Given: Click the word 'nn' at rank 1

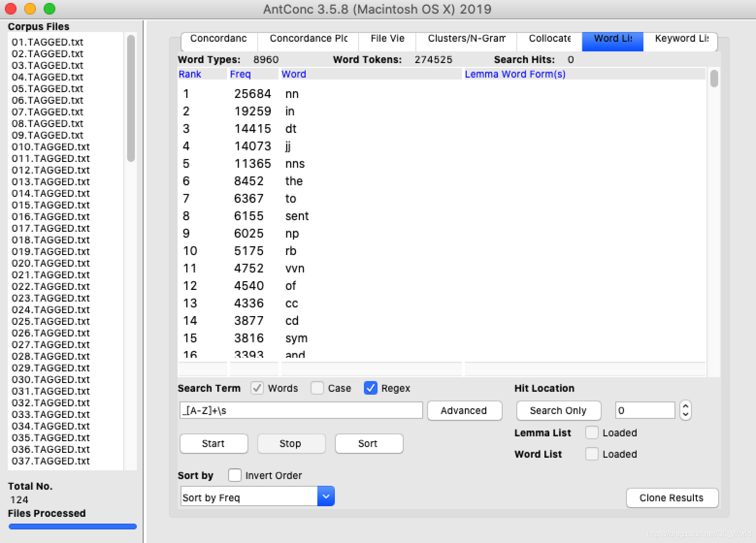Looking at the screenshot, I should point(292,94).
